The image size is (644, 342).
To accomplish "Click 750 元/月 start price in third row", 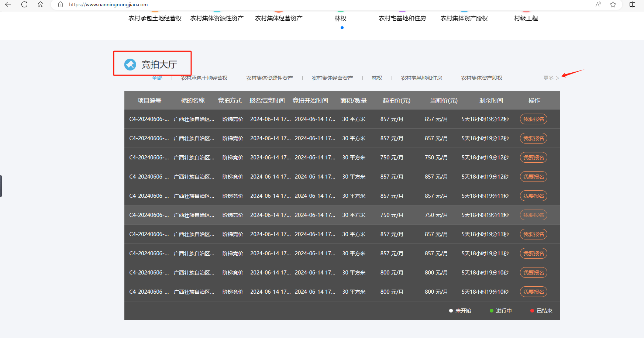I will [392, 158].
